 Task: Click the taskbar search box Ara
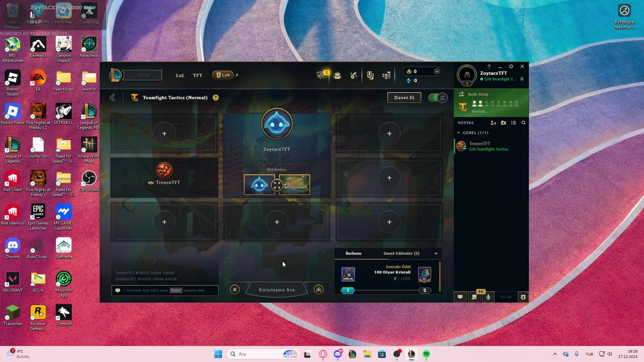263,354
